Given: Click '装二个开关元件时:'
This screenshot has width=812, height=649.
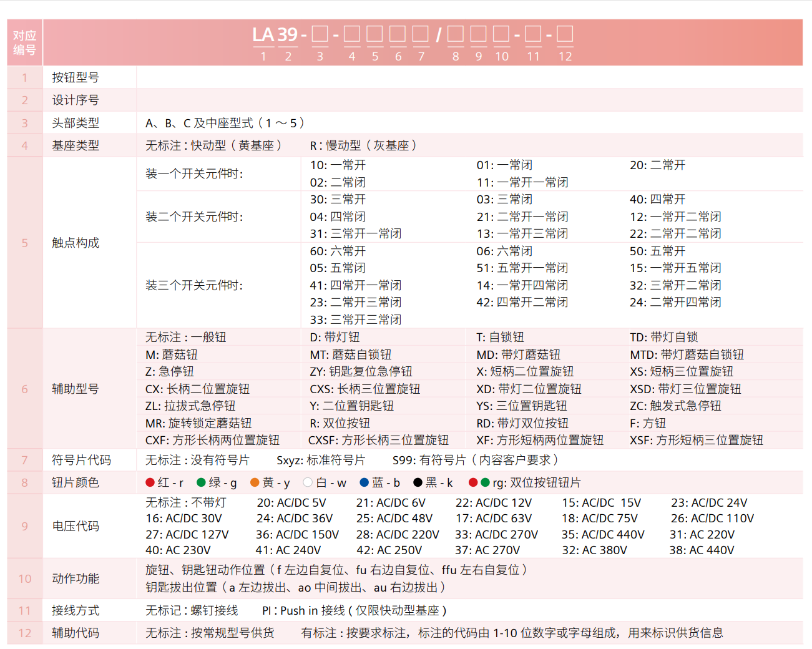Looking at the screenshot, I should 194,217.
